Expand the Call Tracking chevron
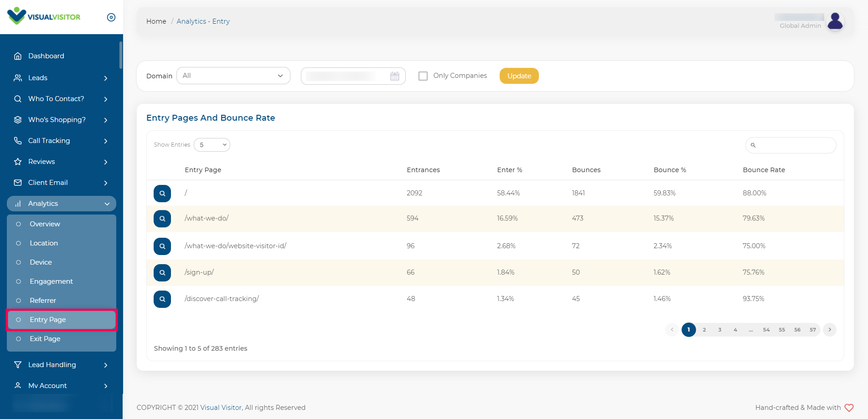Image resolution: width=868 pixels, height=419 pixels. (x=106, y=141)
